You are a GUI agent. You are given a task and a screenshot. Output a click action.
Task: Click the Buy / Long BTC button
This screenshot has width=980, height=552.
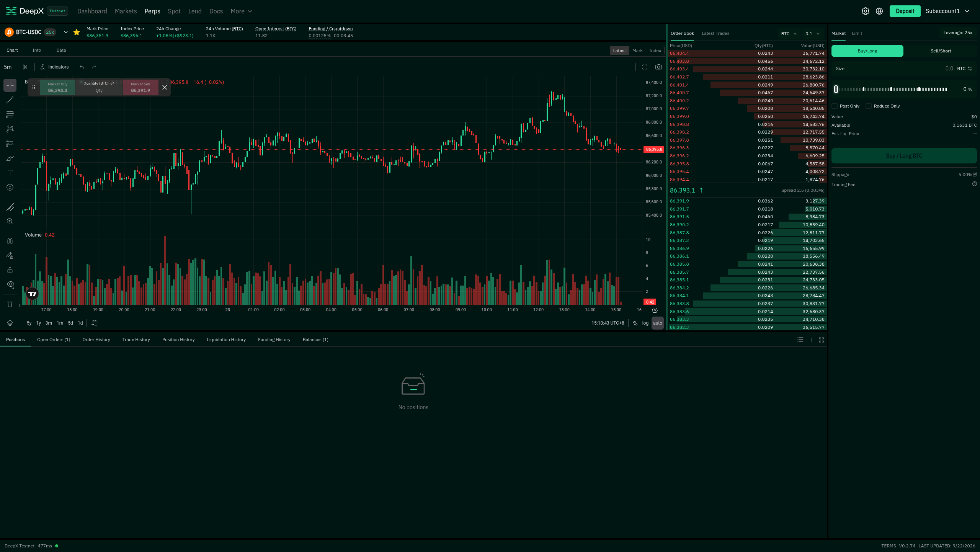pyautogui.click(x=904, y=156)
